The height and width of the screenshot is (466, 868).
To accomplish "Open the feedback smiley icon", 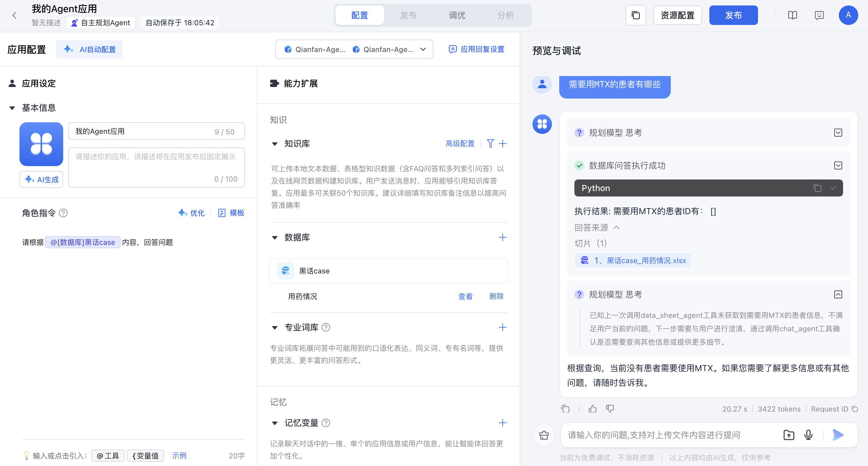I will tap(819, 15).
